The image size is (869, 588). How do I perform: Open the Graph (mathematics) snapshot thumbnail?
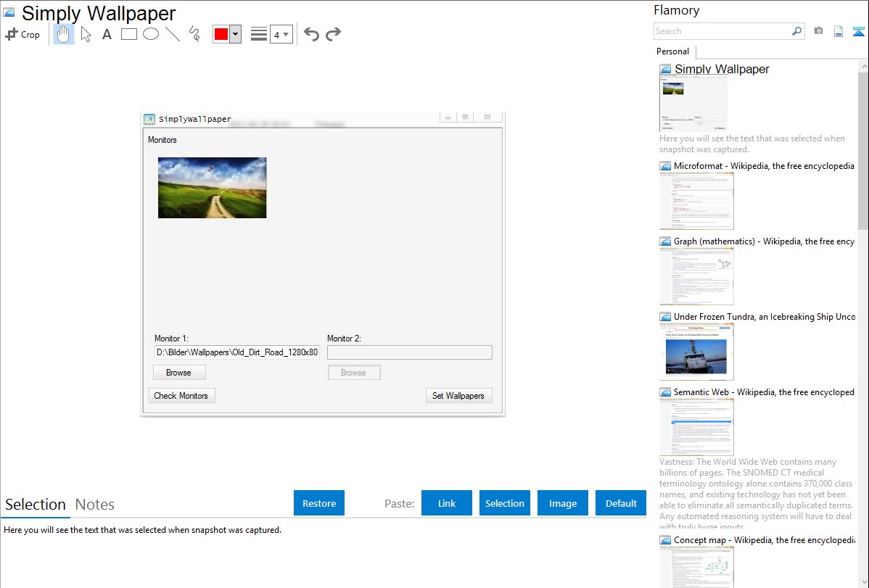(696, 276)
